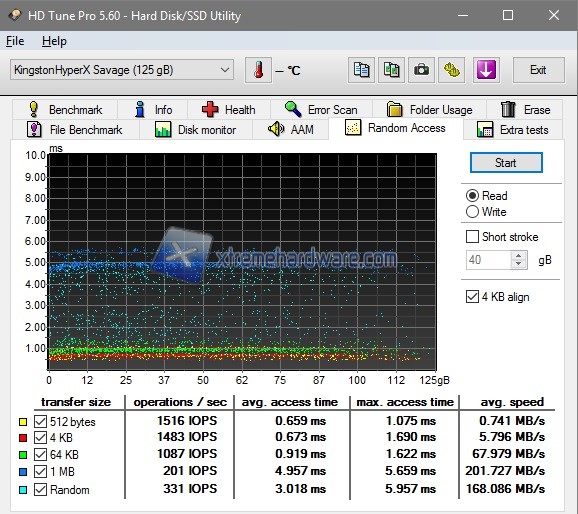
Task: Select the Write radio button
Action: tap(472, 212)
